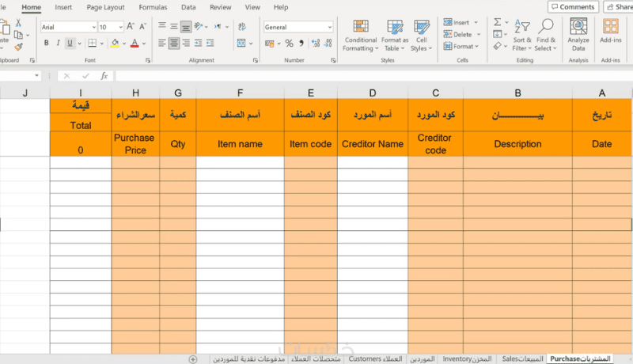Select the column F header
Screen dimensions: 633x364
tap(241, 93)
